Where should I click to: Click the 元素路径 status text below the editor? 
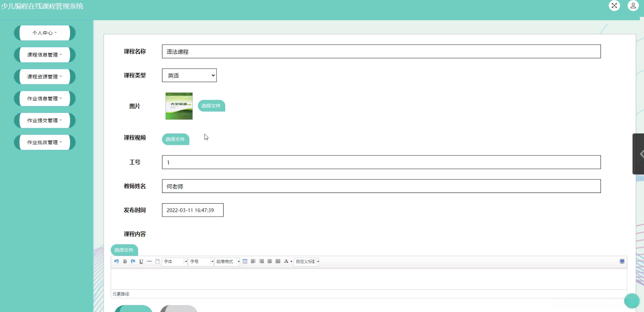point(121,294)
